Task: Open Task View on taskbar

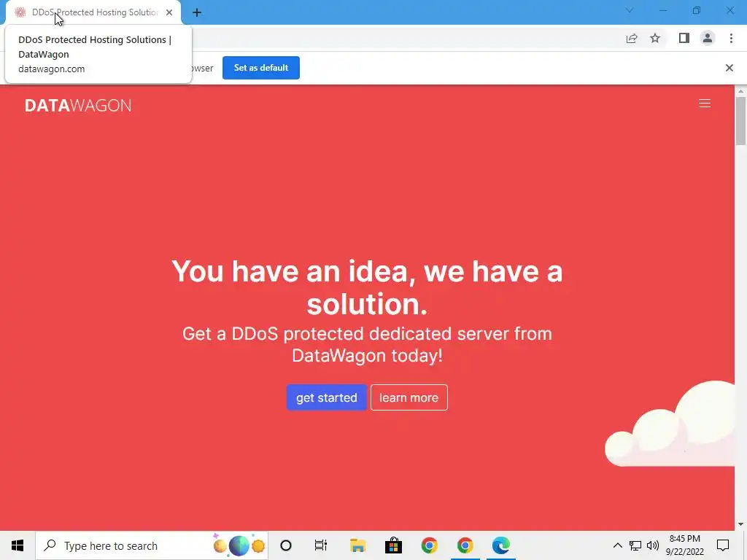Action: click(321, 545)
